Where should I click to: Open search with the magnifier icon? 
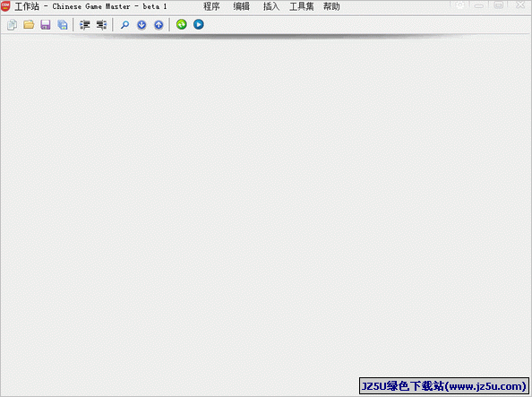coord(124,25)
